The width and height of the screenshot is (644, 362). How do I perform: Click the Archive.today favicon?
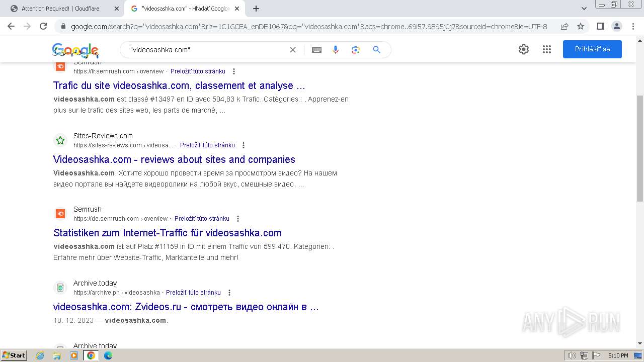coord(60,288)
